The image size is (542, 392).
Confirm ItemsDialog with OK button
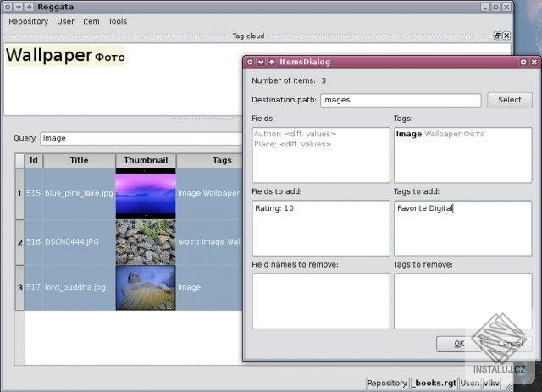point(459,344)
